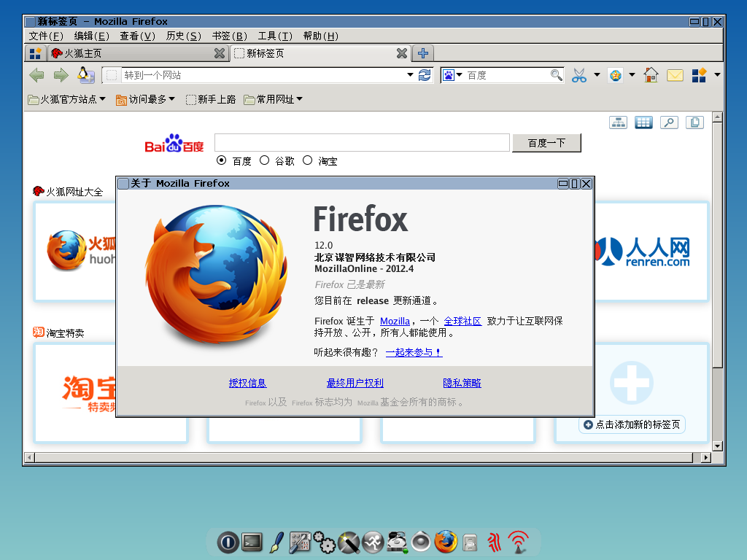Reload the page with the refresh icon
The image size is (747, 560).
tap(424, 75)
